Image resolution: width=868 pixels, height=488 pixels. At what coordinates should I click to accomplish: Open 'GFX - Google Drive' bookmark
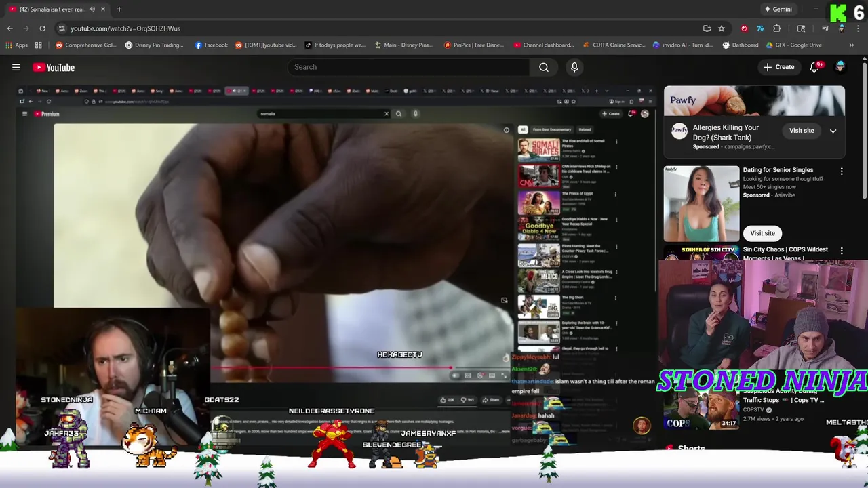click(x=793, y=45)
